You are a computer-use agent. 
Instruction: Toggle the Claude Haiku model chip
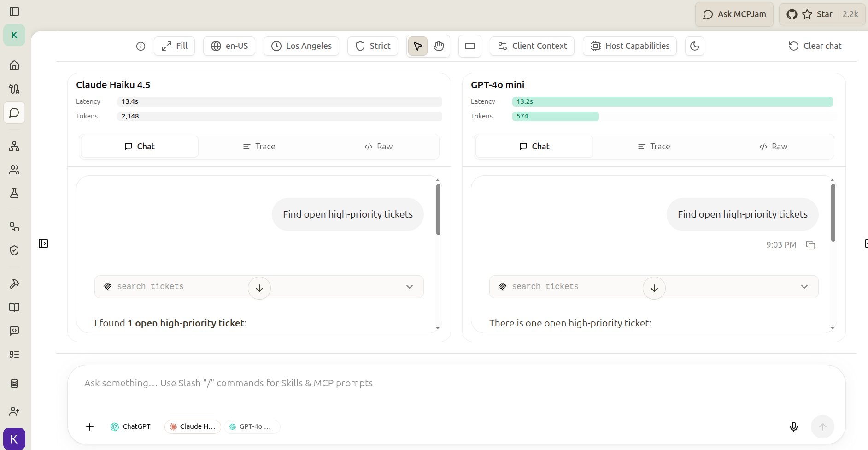click(193, 426)
